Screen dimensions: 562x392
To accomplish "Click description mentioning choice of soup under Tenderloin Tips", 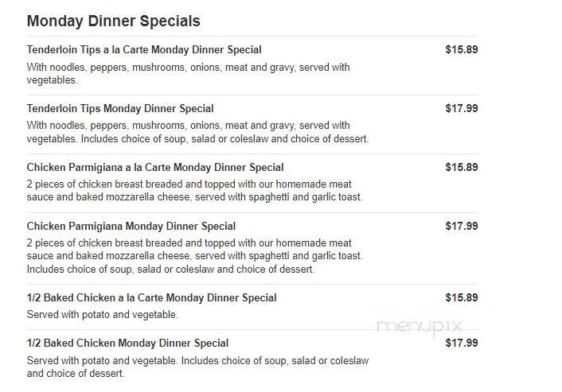I will (x=198, y=132).
